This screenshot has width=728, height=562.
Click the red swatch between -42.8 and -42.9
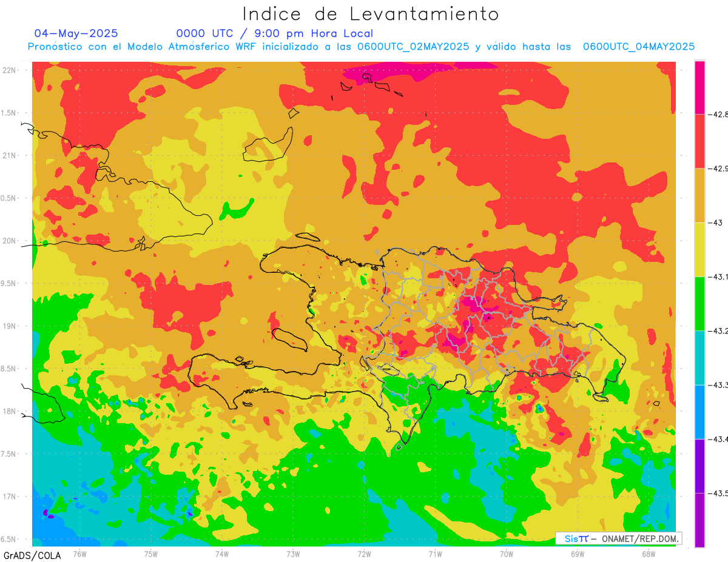tap(699, 141)
